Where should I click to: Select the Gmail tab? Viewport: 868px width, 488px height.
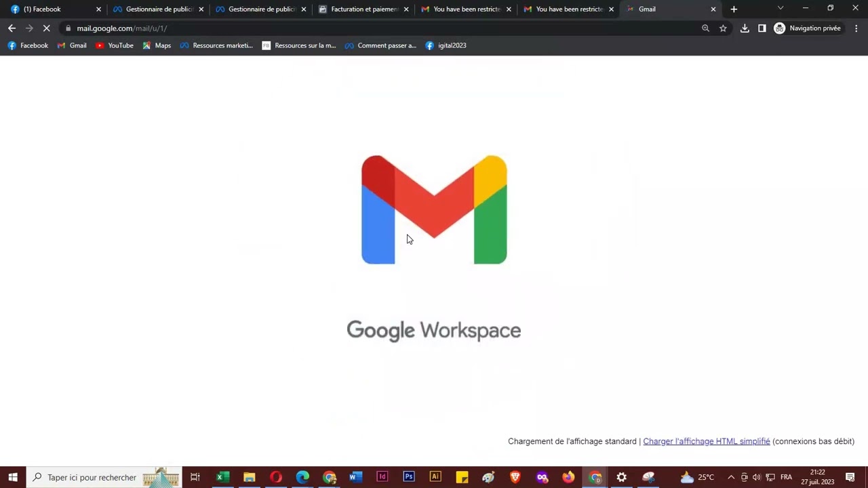pos(671,9)
